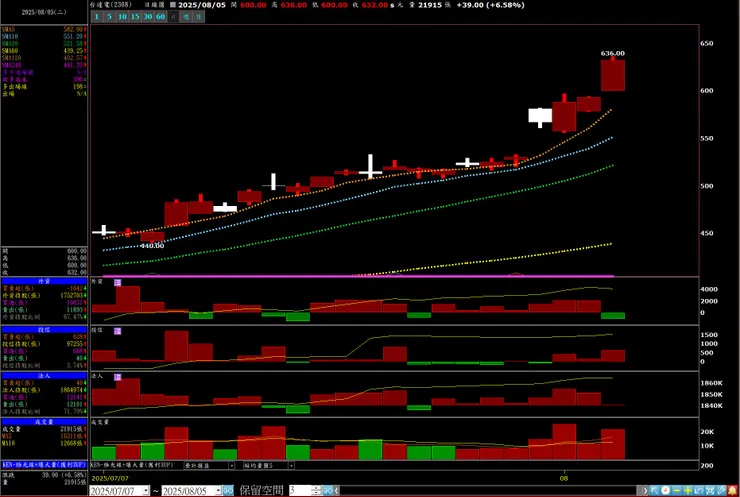Open settings icon in the 法人 panel
This screenshot has width=740, height=497.
point(118,377)
